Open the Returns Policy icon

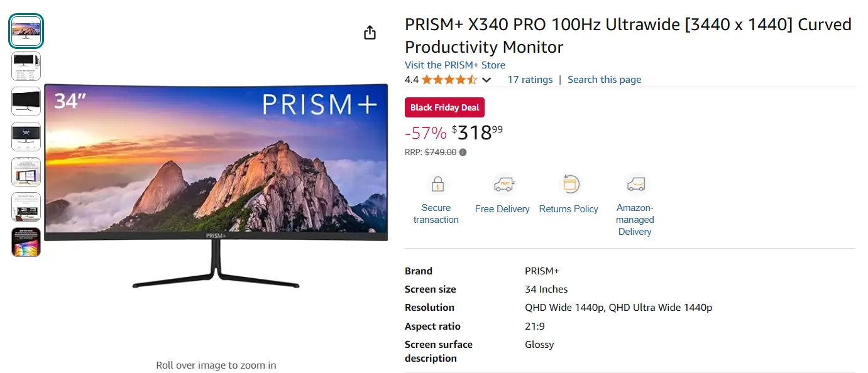pyautogui.click(x=569, y=184)
